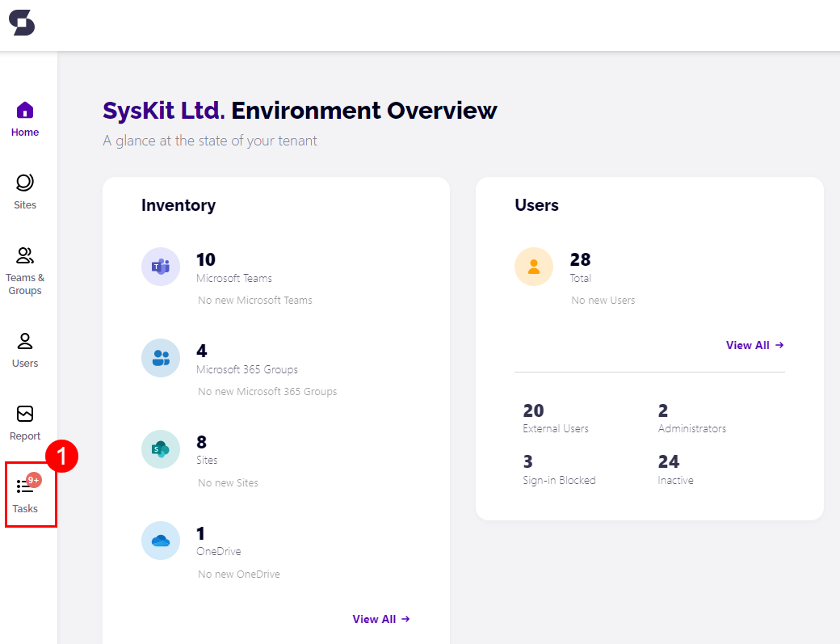Viewport: 840px width, 644px height.
Task: Click View All in the Inventory card
Action: (380, 619)
